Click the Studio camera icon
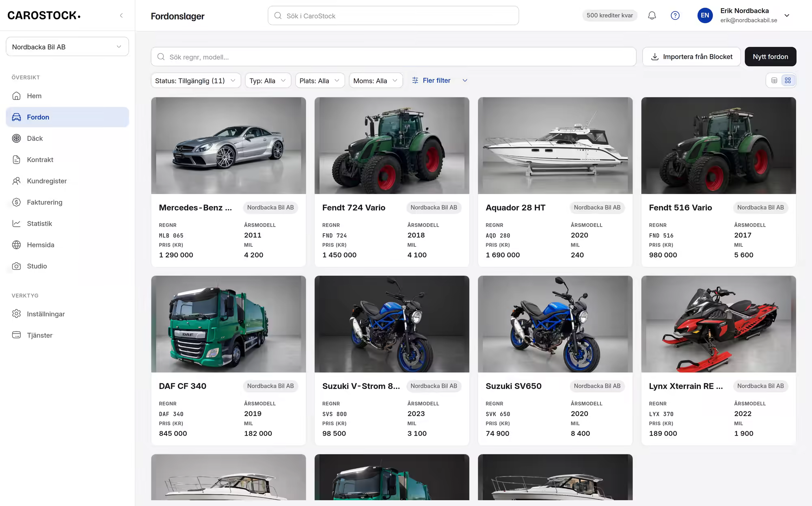Image resolution: width=812 pixels, height=506 pixels. click(16, 266)
